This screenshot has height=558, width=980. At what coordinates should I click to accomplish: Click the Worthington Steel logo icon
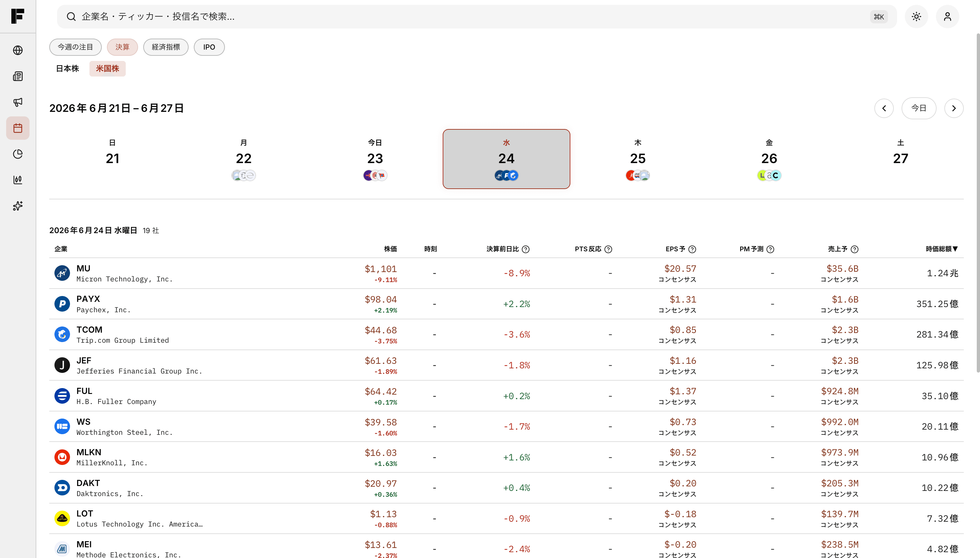click(x=62, y=427)
